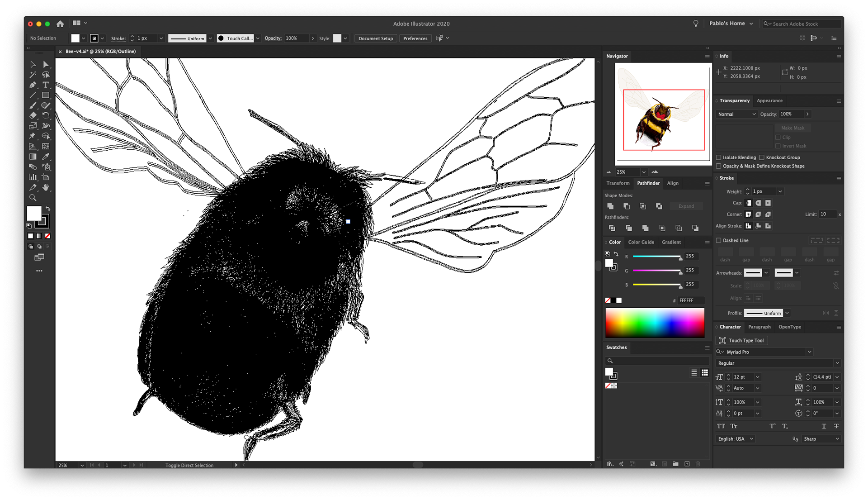
Task: Switch to the Align tab
Action: click(x=673, y=183)
